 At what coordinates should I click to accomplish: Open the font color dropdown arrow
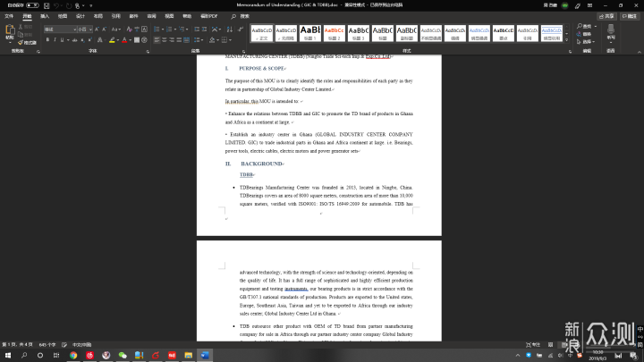(x=131, y=40)
